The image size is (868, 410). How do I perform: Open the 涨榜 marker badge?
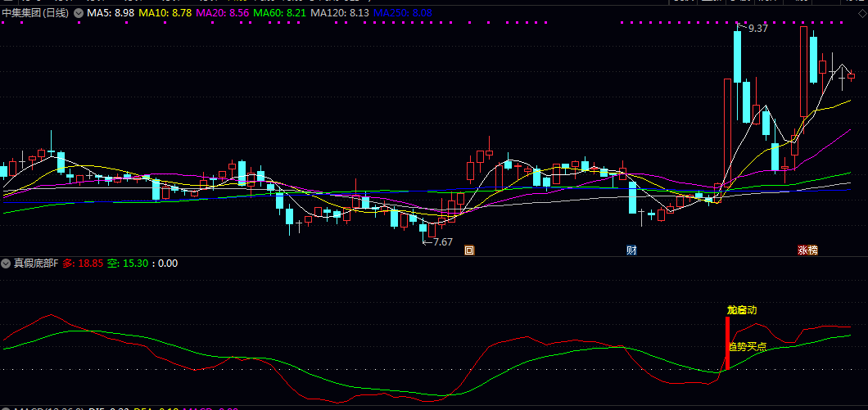click(x=807, y=250)
